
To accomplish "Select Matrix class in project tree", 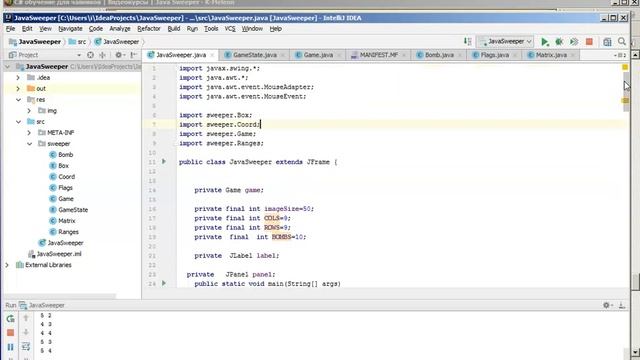I will coord(62,221).
